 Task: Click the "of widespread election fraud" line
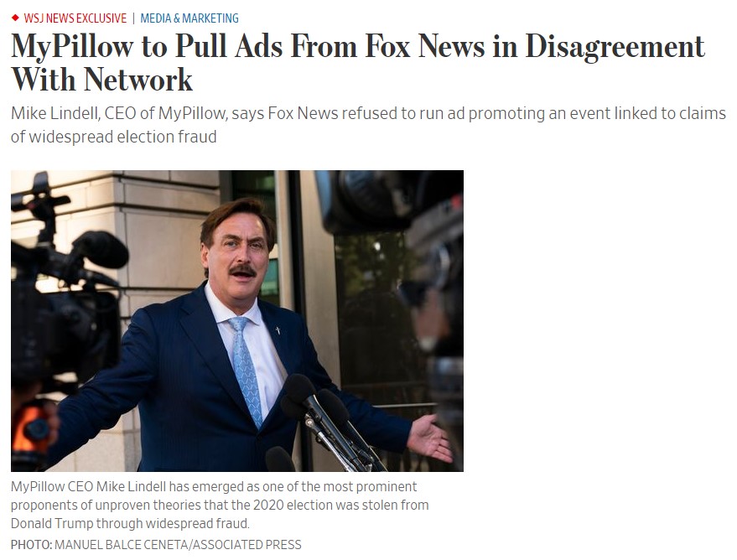tap(114, 137)
